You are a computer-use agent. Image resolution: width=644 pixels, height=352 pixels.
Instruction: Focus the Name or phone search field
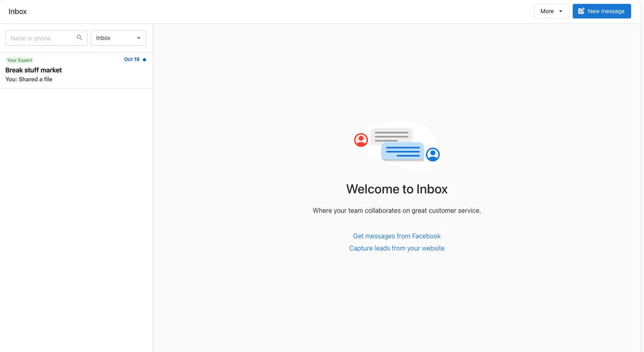(46, 38)
